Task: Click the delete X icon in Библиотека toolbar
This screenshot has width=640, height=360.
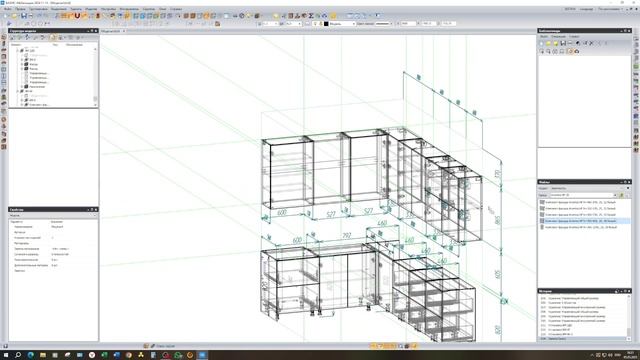Action: tap(591, 43)
